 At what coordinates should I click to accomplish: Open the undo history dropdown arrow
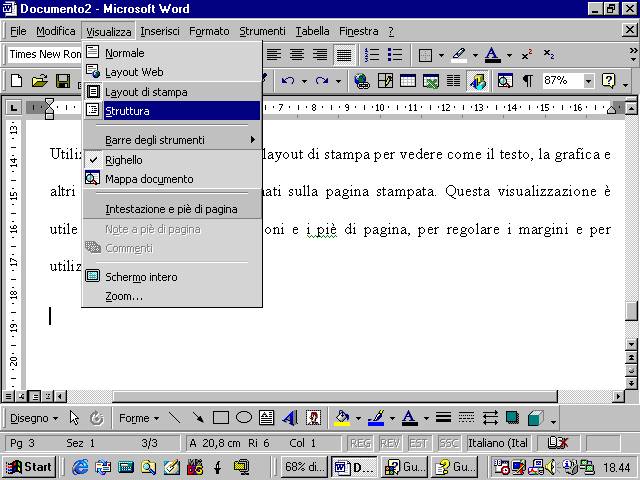[x=304, y=81]
